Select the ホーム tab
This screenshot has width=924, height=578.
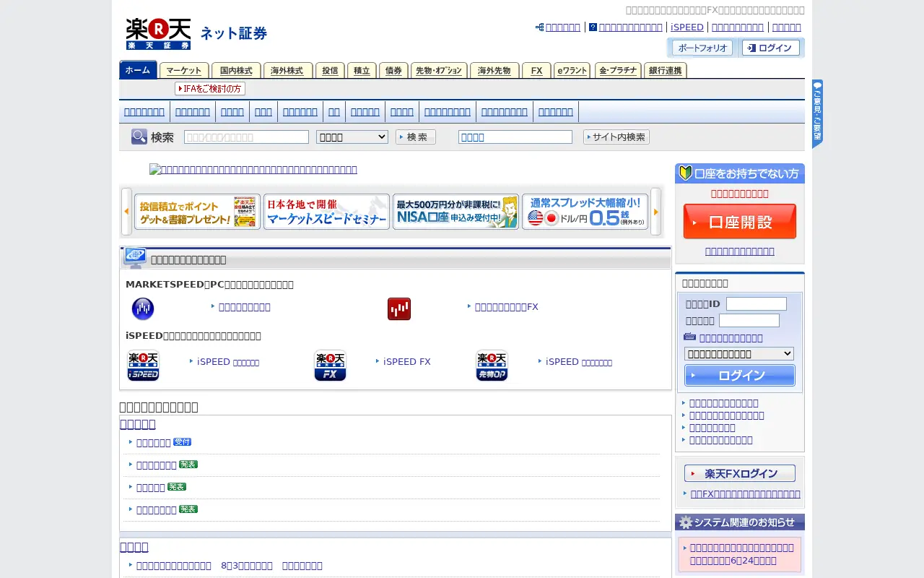(138, 70)
